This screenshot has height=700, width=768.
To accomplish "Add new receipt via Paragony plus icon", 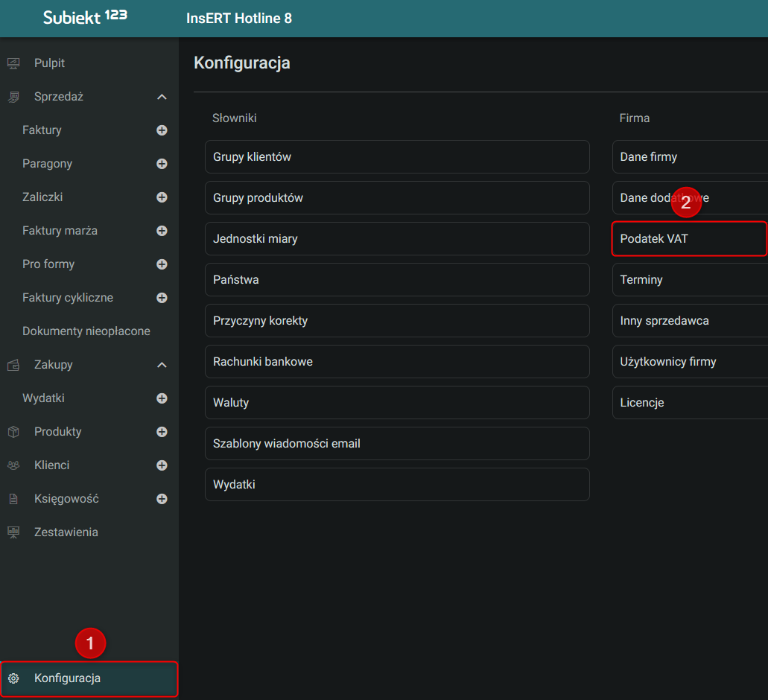I will [162, 164].
